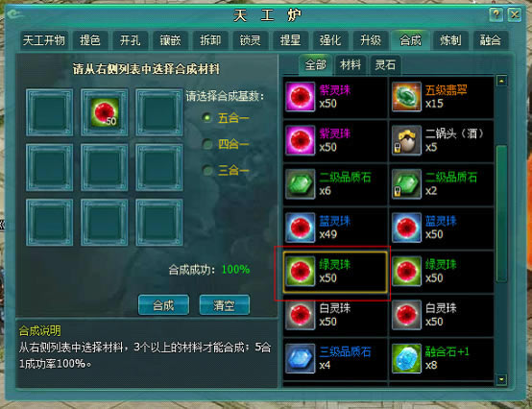Select the 五合一 radio option
The height and width of the screenshot is (409, 532).
tap(206, 118)
